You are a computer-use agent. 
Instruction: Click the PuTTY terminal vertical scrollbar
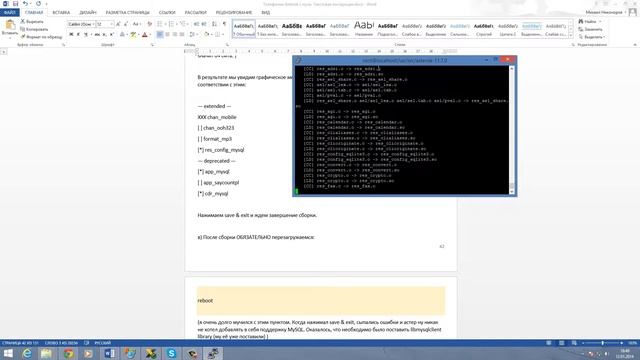point(512,130)
